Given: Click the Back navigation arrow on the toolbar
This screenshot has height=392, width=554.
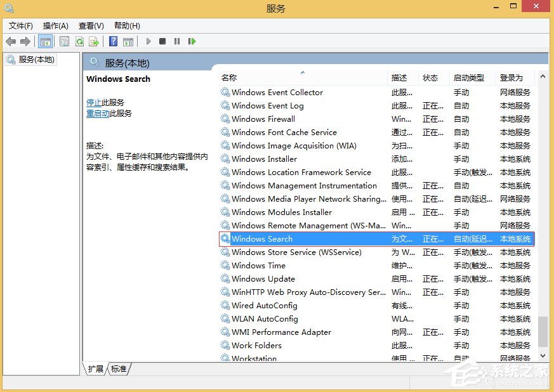Looking at the screenshot, I should (11, 41).
